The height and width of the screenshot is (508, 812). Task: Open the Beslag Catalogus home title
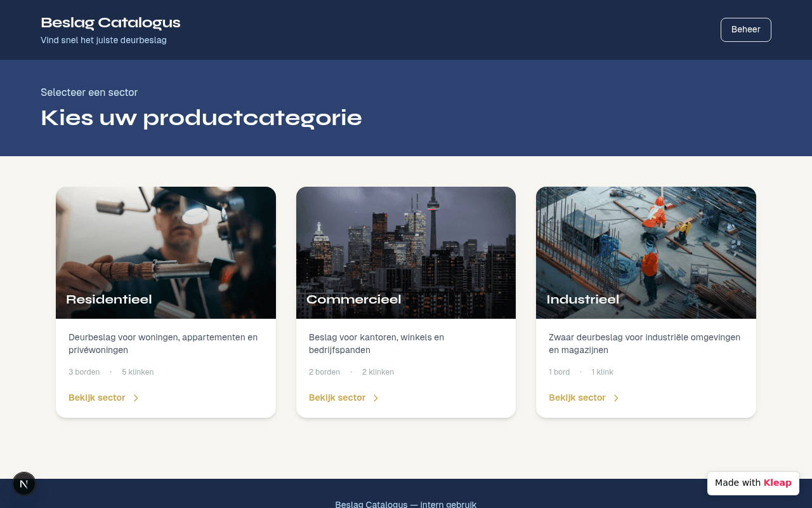coord(110,23)
